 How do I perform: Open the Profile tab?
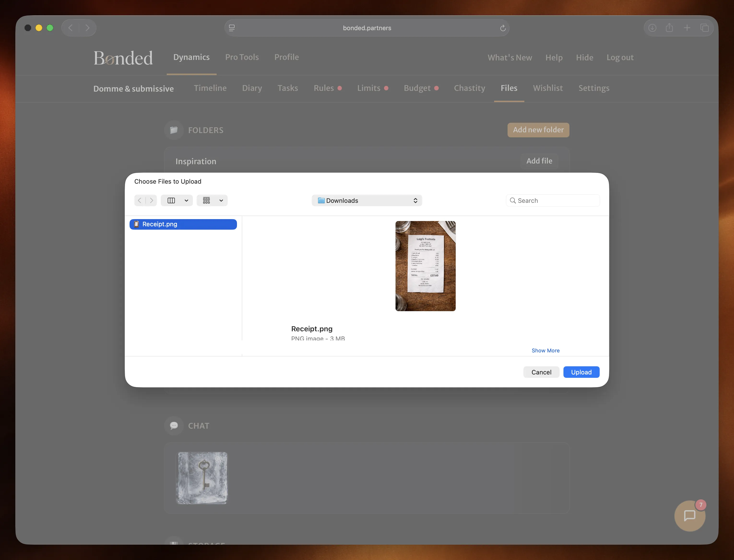[x=286, y=57]
